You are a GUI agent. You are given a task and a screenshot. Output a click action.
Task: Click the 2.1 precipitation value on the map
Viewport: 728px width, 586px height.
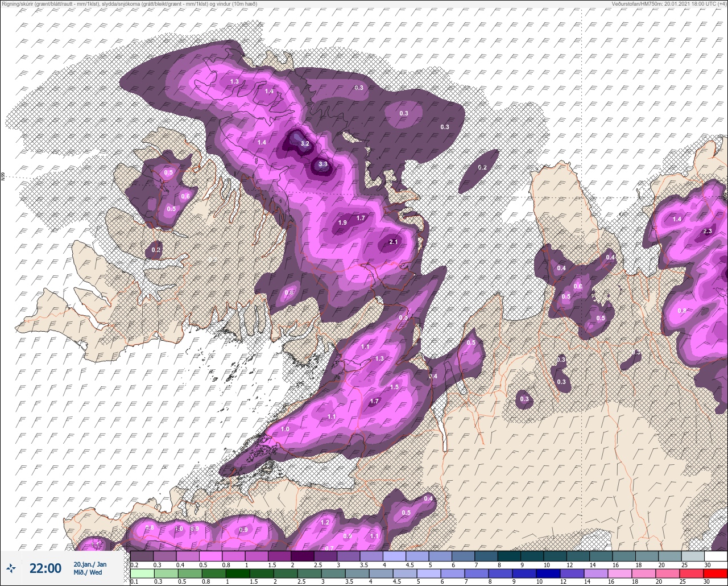coord(393,242)
